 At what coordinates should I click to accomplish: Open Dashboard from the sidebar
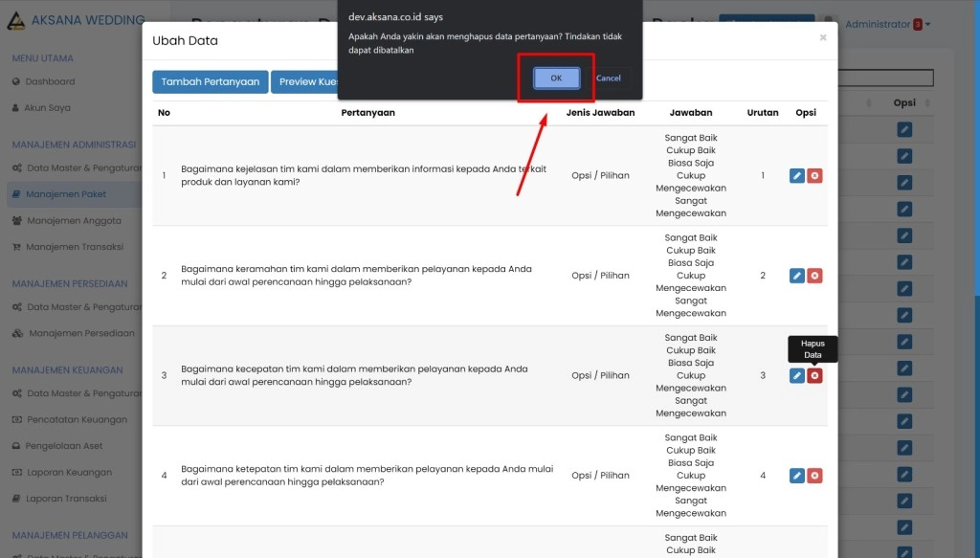(x=50, y=81)
